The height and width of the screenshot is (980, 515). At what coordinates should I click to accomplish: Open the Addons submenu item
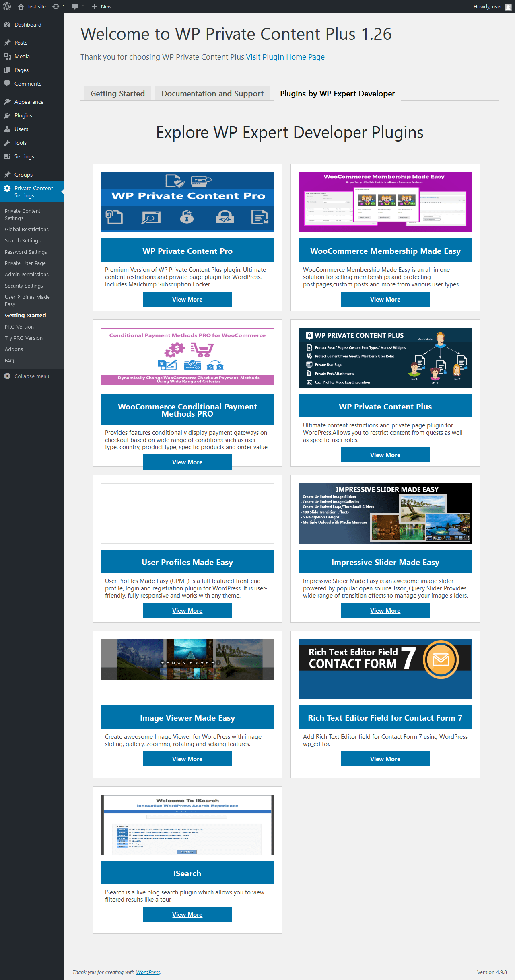coord(14,349)
